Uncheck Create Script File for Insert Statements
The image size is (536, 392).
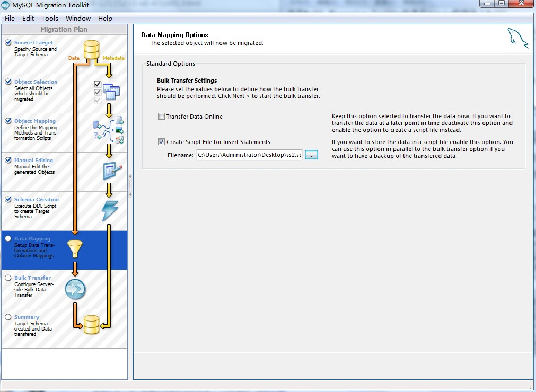(161, 142)
